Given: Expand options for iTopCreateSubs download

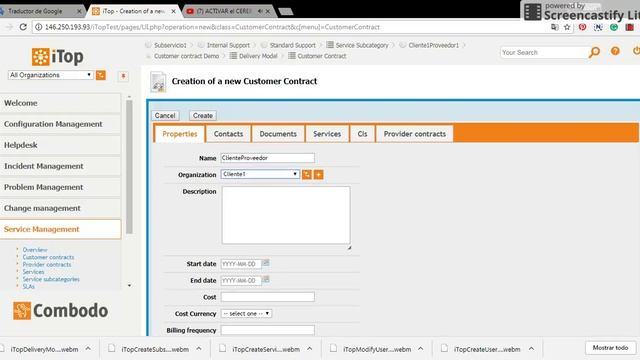Looking at the screenshot, I should [x=199, y=349].
